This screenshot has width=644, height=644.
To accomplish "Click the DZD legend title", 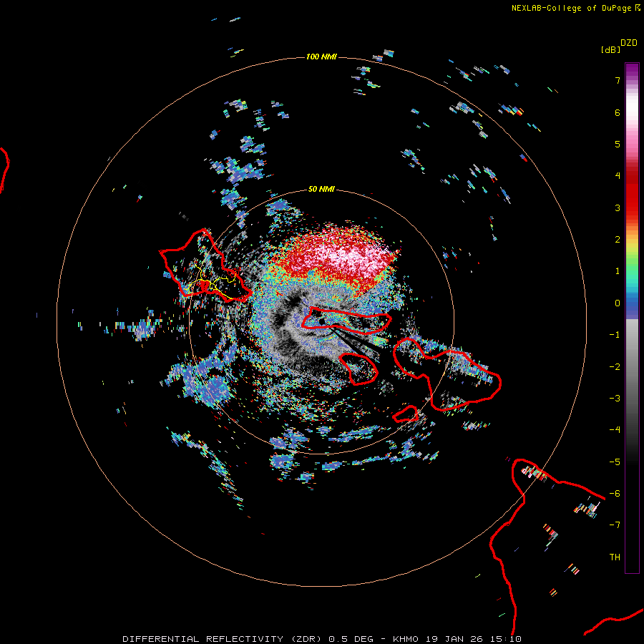I will pyautogui.click(x=629, y=43).
